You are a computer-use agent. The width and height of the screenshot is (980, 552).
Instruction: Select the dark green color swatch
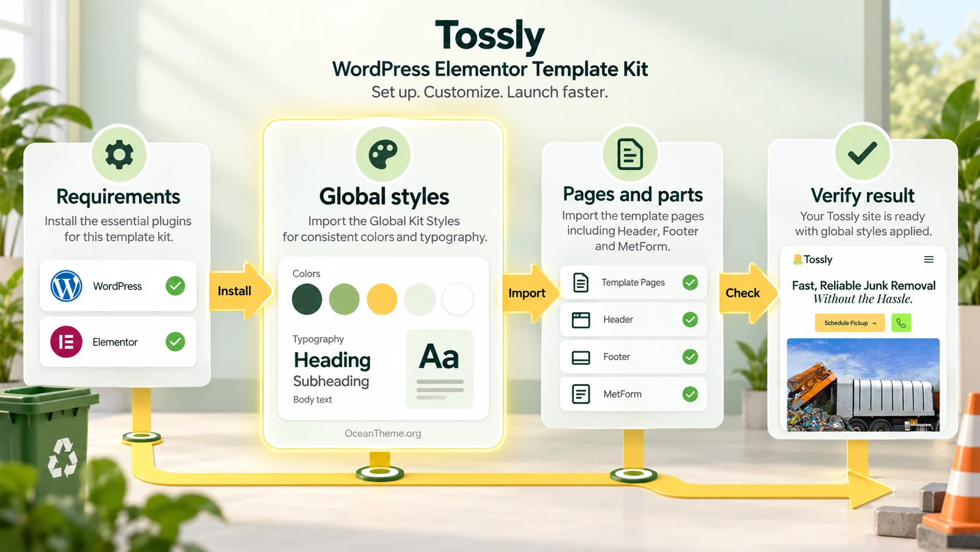tap(307, 299)
